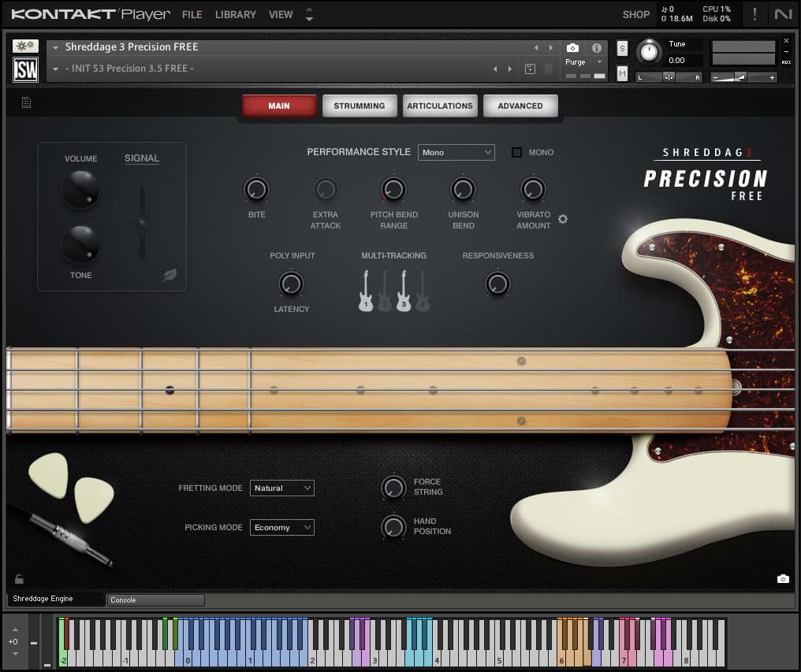
Task: Click the pan center icon
Action: point(669,77)
